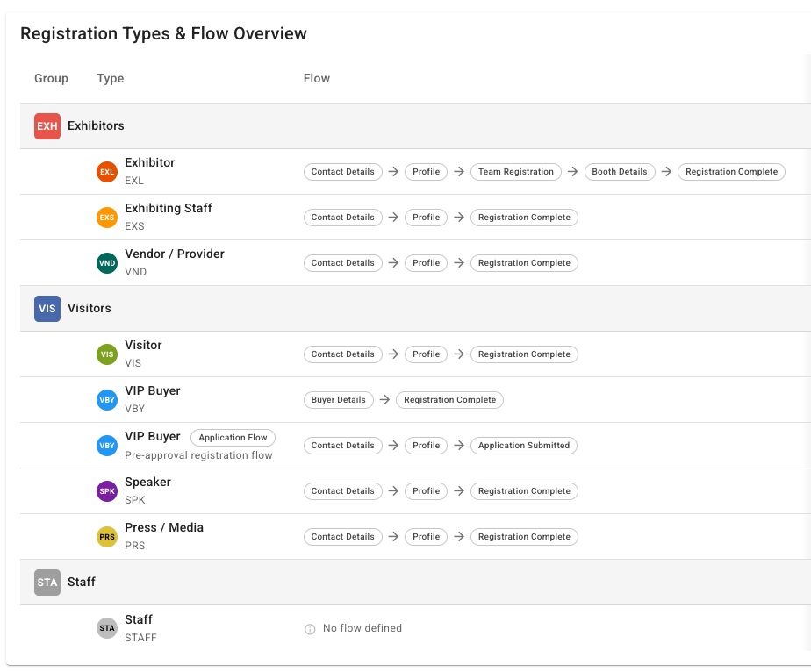The image size is (811, 672).
Task: Click the gray STA Staff group badge
Action: [x=47, y=583]
